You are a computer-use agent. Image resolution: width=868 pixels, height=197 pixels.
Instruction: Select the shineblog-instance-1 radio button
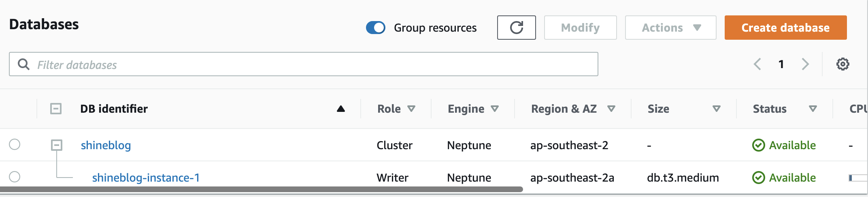pyautogui.click(x=15, y=177)
